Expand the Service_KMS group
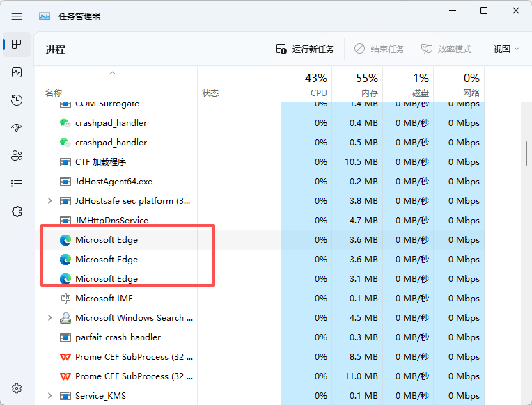This screenshot has width=532, height=405. pyautogui.click(x=50, y=396)
